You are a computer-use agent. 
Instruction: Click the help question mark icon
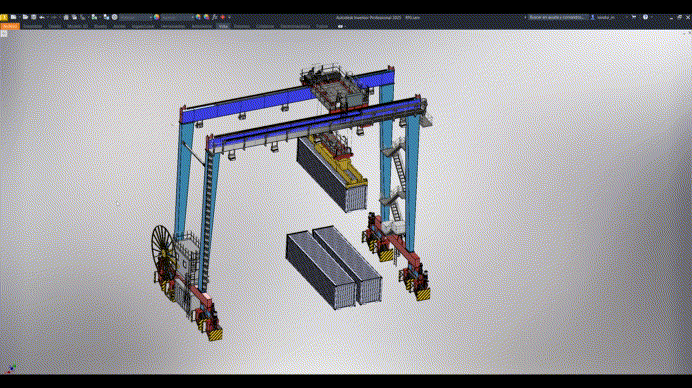pos(645,17)
